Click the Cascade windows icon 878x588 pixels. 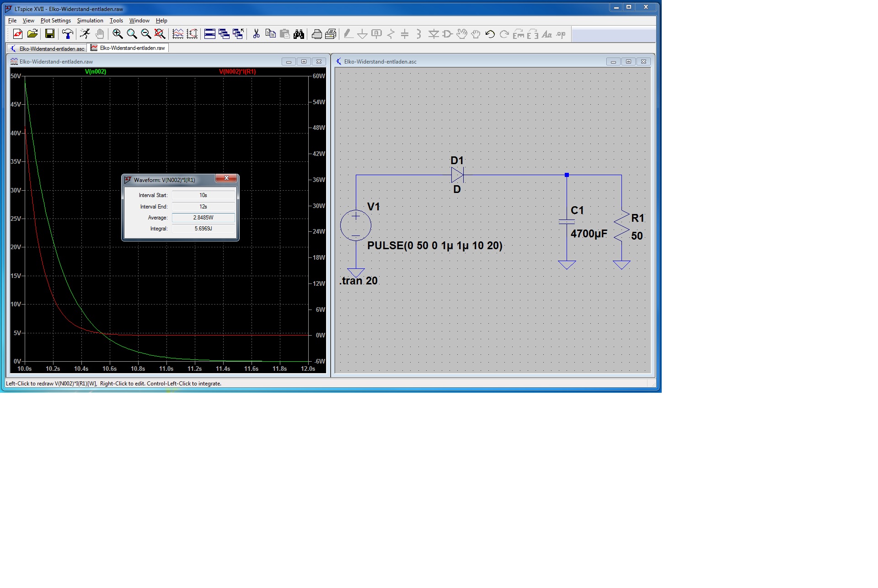[224, 34]
